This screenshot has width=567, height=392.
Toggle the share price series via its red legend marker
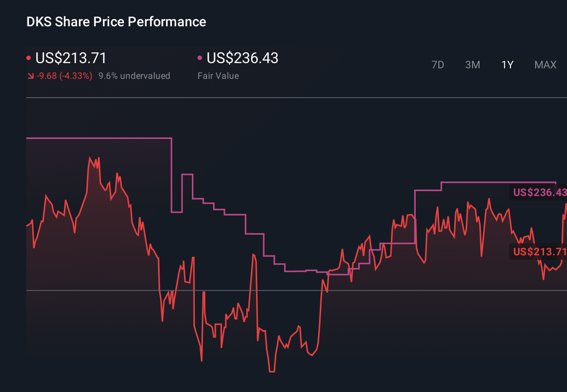(x=29, y=57)
